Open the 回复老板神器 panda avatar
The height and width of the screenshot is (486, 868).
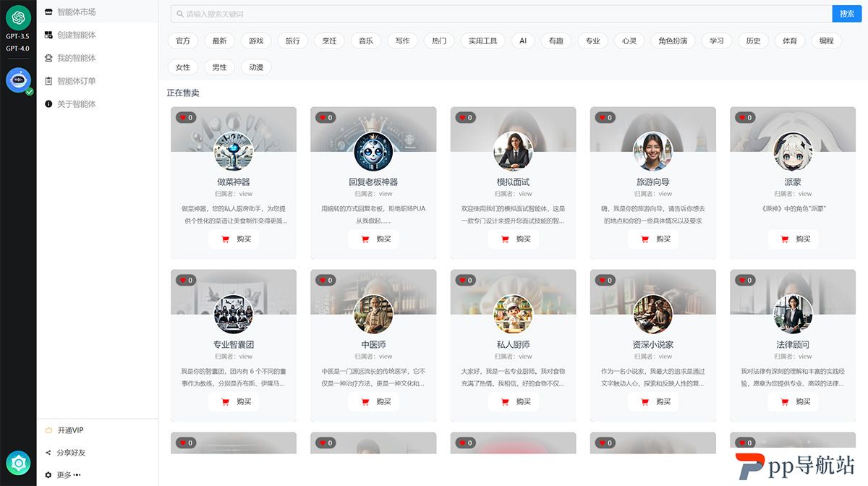[373, 151]
